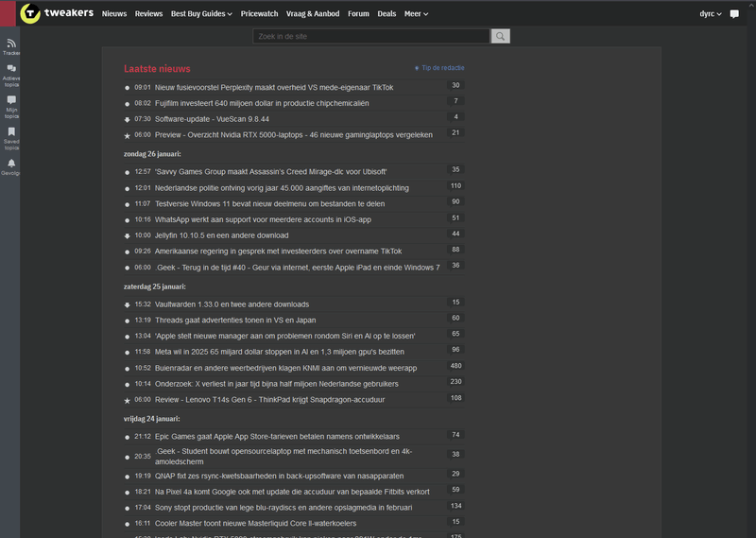Click the comment count 480 on Buienradar article
This screenshot has width=756, height=538.
click(x=455, y=366)
